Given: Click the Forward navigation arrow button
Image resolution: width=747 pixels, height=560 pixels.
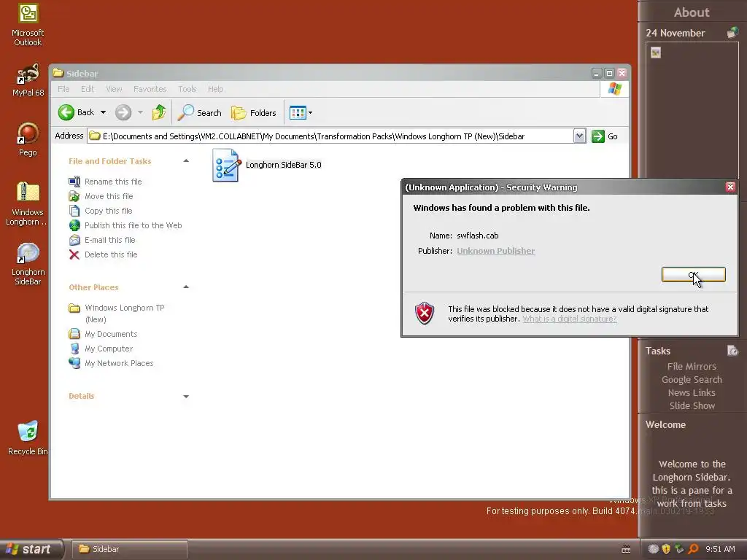Looking at the screenshot, I should (x=123, y=112).
